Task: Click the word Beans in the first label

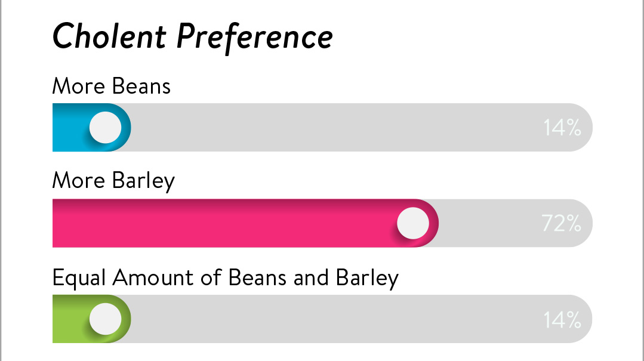Action: pos(141,87)
